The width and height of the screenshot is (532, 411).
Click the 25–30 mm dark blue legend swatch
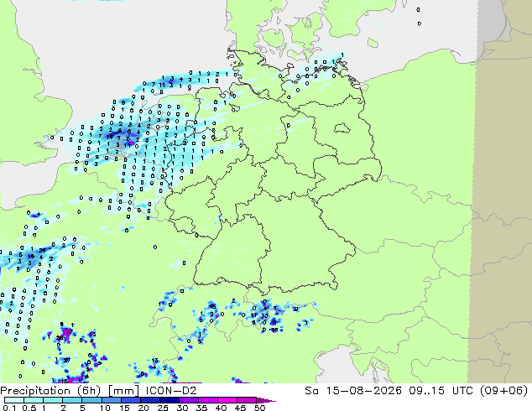(169, 400)
